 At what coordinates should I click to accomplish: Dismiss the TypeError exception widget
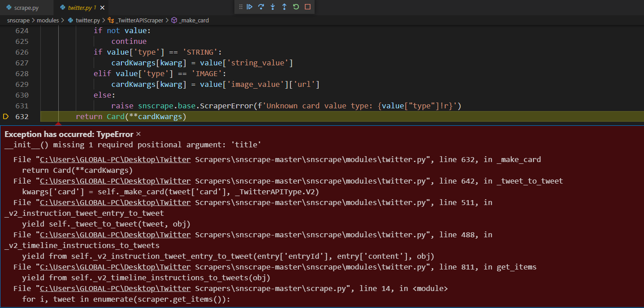(x=138, y=134)
